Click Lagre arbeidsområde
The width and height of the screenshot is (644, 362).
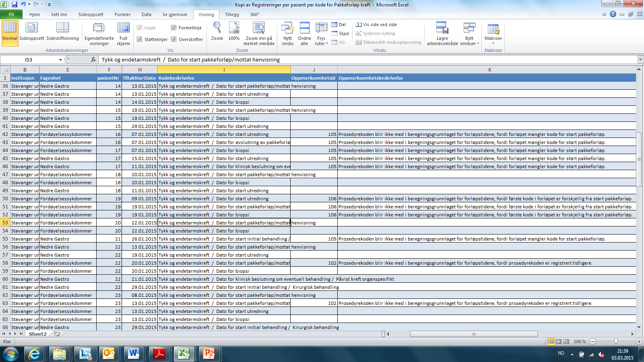tap(442, 34)
